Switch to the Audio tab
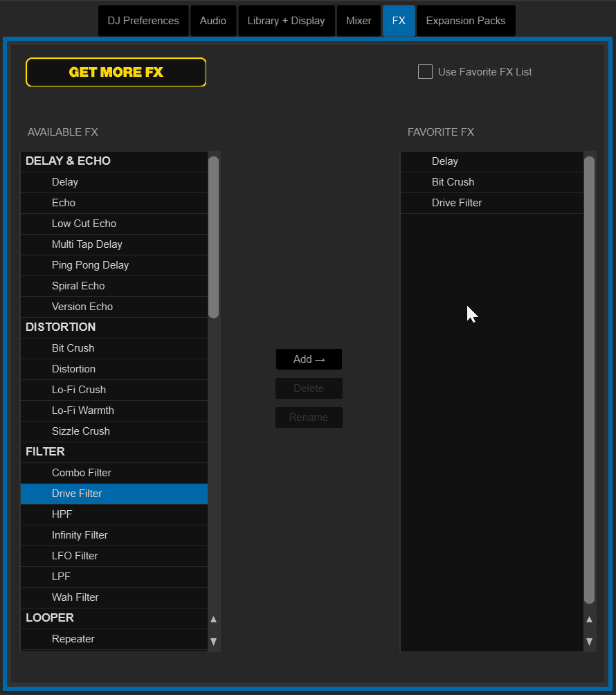The width and height of the screenshot is (616, 695). click(212, 21)
